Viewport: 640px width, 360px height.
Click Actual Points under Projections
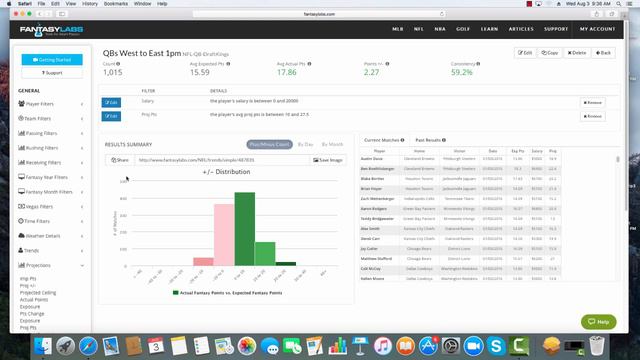tap(34, 300)
